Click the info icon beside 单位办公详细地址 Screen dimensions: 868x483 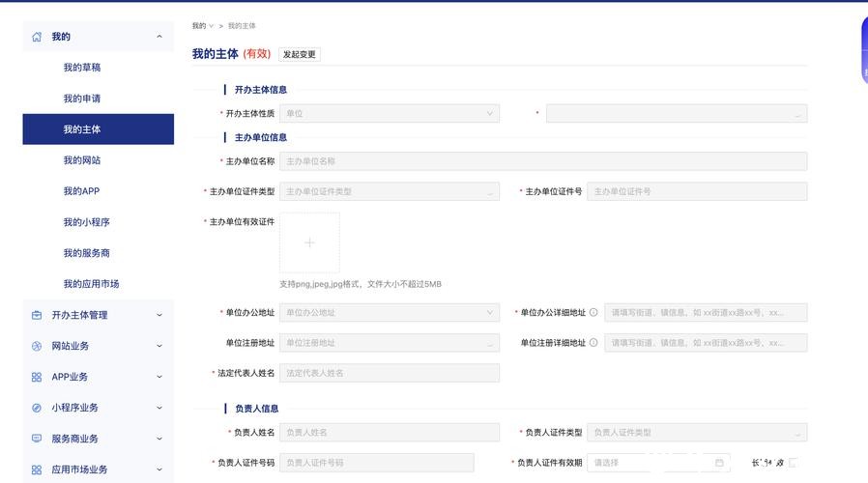(593, 313)
